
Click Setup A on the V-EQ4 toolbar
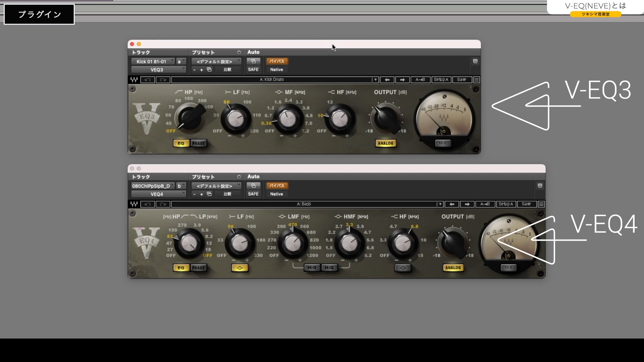click(x=506, y=204)
